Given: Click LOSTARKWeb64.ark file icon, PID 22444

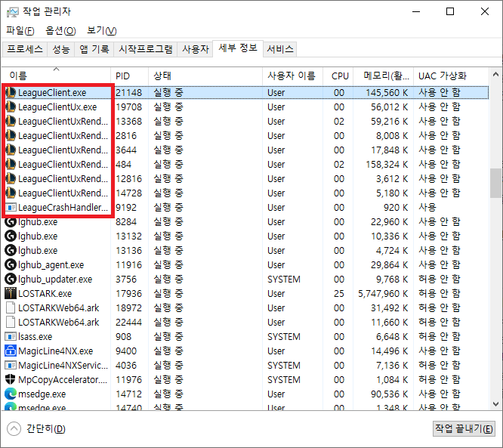Looking at the screenshot, I should (x=11, y=322).
